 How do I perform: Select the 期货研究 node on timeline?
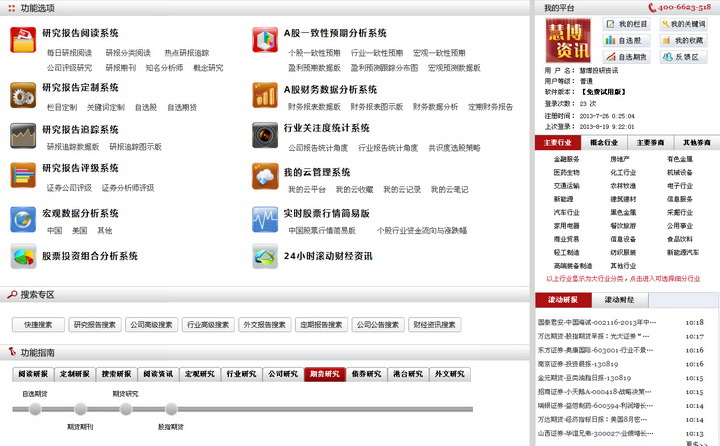(x=126, y=409)
